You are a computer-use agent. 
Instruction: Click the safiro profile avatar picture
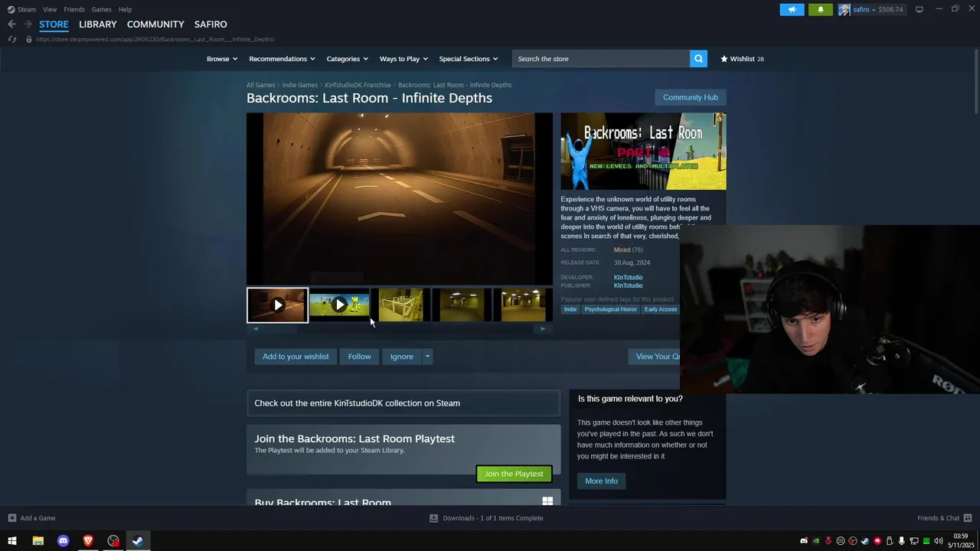pos(844,9)
